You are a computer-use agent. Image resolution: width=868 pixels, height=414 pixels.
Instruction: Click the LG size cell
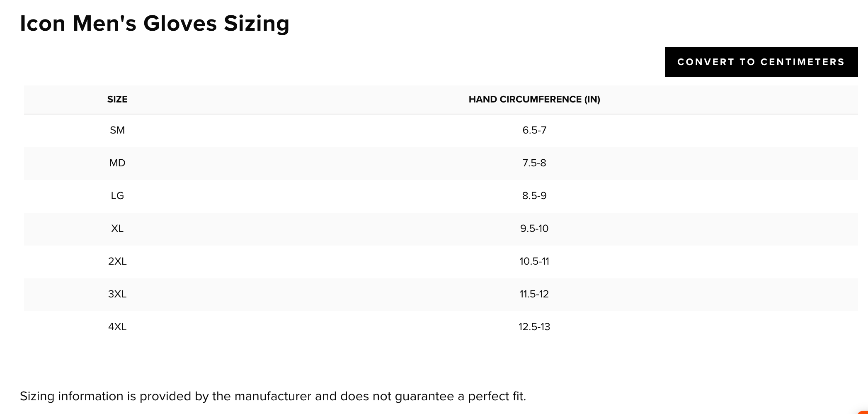pyautogui.click(x=117, y=196)
